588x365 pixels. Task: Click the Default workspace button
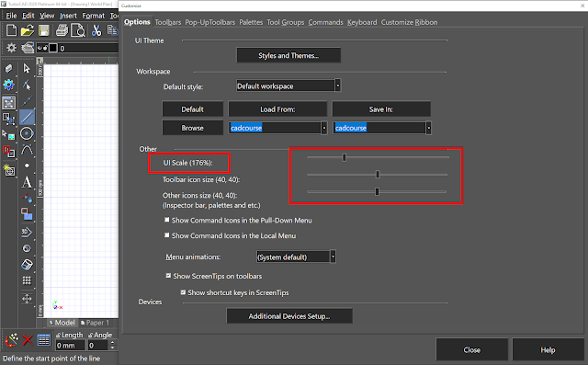(192, 109)
